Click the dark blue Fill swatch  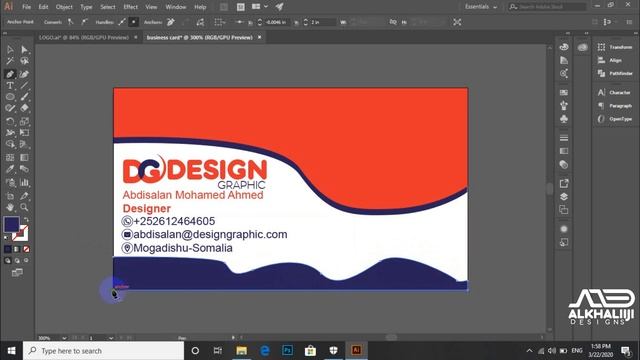(x=11, y=224)
